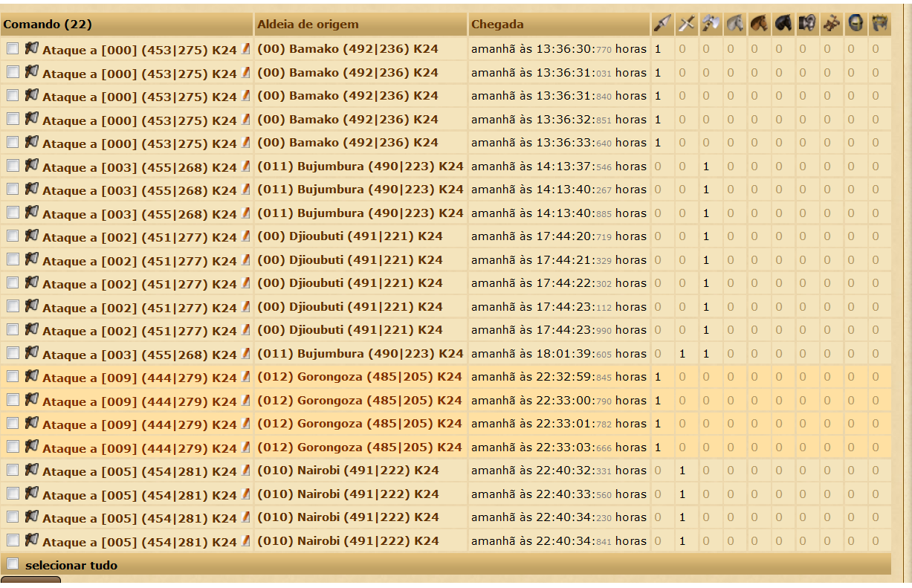Open Djioubuti village on the 17:44:20 row
The image size is (912, 588).
click(350, 236)
